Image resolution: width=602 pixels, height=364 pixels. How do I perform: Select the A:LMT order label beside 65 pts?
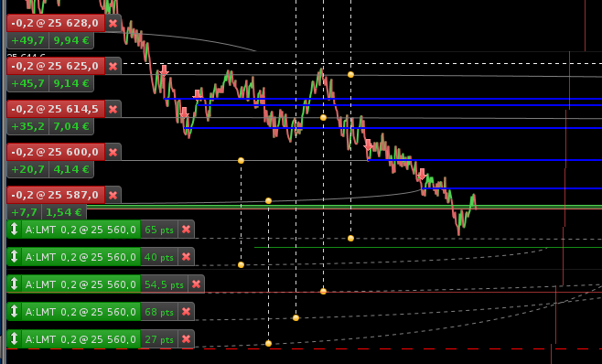[x=81, y=230]
